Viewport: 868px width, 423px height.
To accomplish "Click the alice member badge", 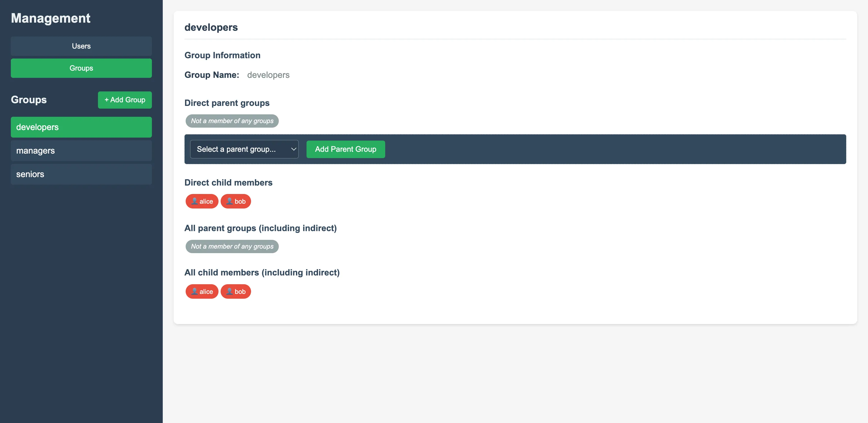I will click(x=202, y=201).
